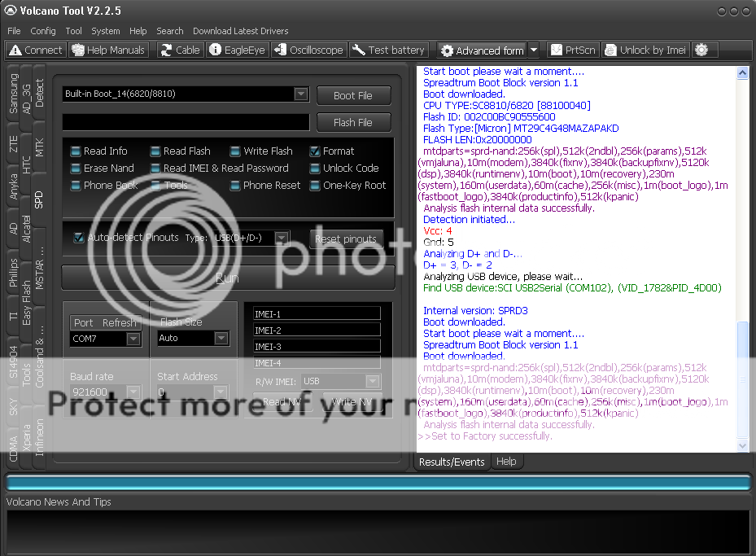Click Download Latest Drivers menu item
Viewport: 756px width, 556px height.
tap(241, 31)
